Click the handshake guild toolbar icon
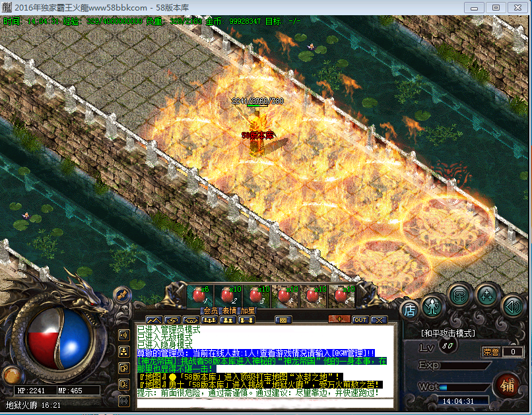 pyautogui.click(x=191, y=320)
